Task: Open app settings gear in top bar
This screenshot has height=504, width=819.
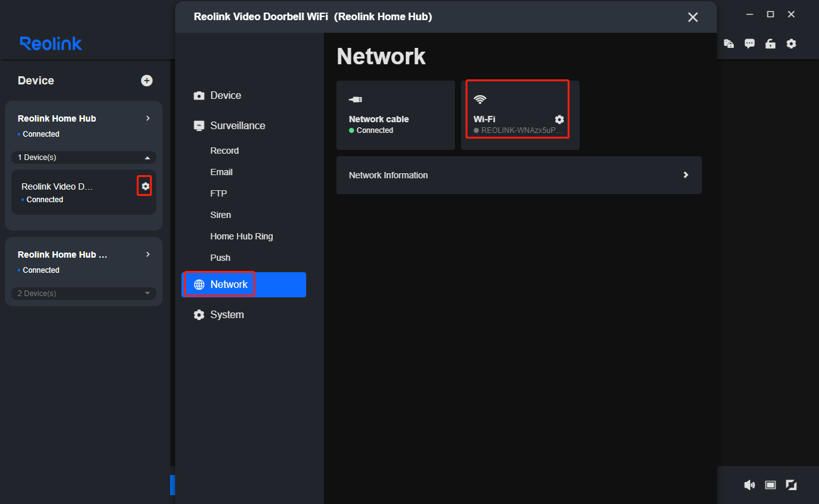Action: [791, 43]
